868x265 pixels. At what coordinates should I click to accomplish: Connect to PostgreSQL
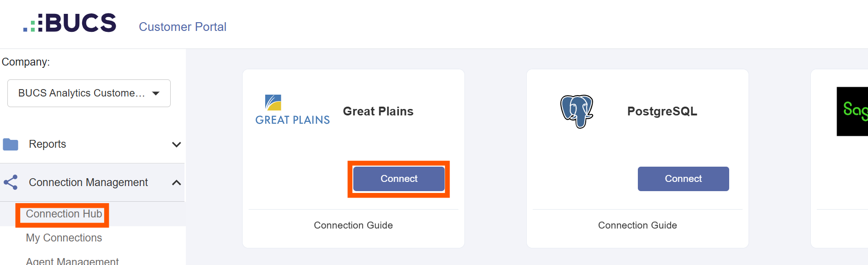pyautogui.click(x=684, y=179)
